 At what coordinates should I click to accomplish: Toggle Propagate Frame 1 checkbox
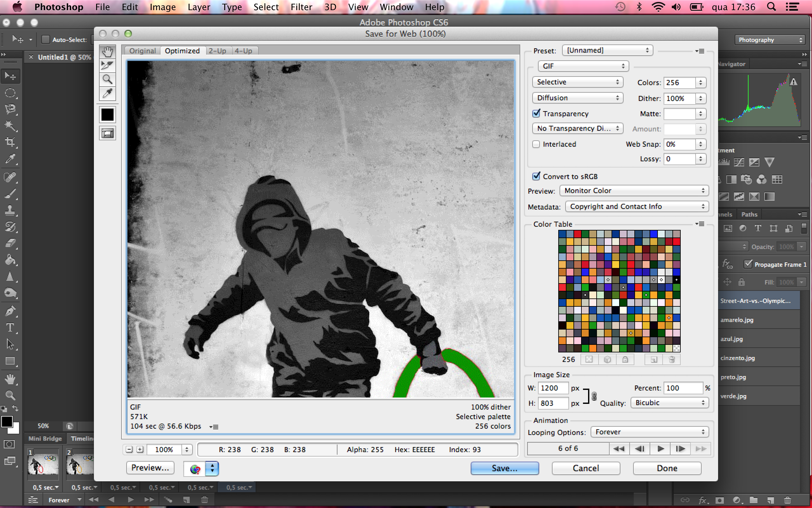coord(748,264)
